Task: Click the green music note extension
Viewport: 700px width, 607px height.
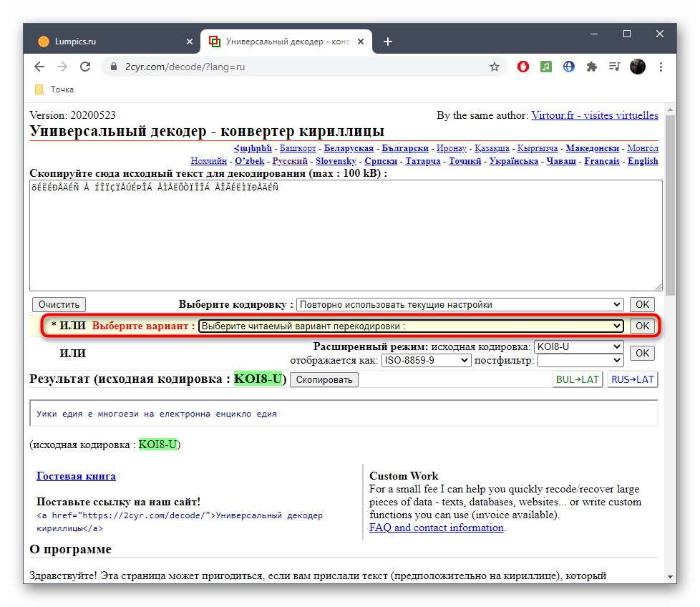Action: click(x=546, y=67)
